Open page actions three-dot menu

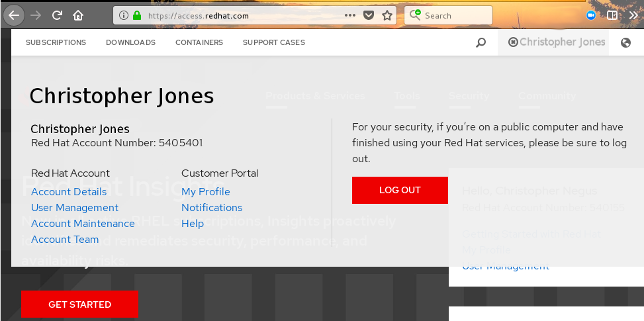(x=350, y=15)
